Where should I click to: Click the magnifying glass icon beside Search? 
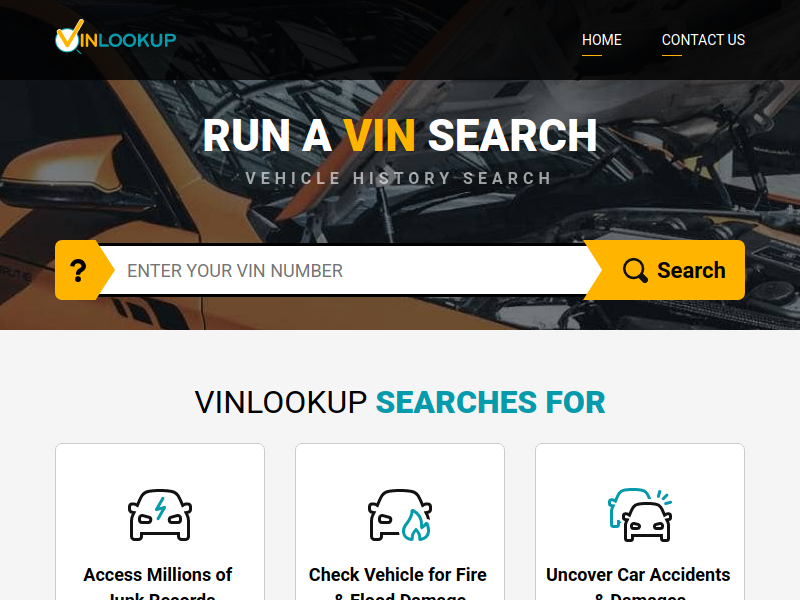tap(635, 270)
